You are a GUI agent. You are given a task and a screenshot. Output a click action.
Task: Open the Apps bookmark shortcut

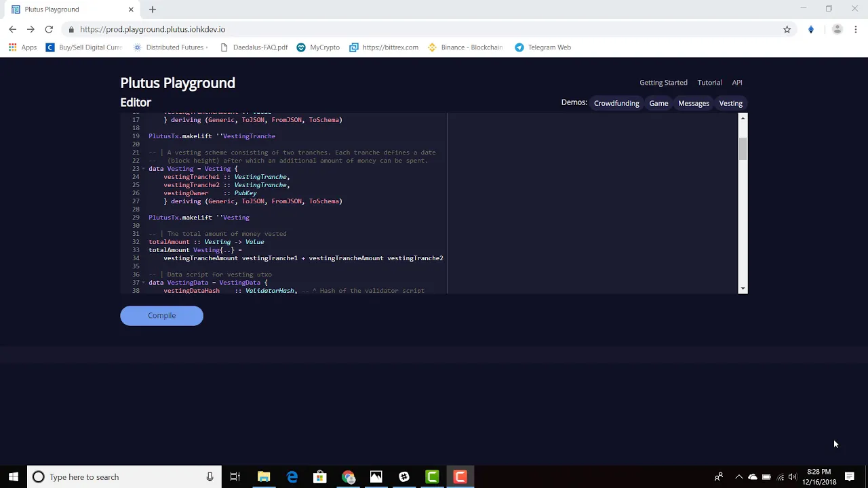(x=22, y=47)
